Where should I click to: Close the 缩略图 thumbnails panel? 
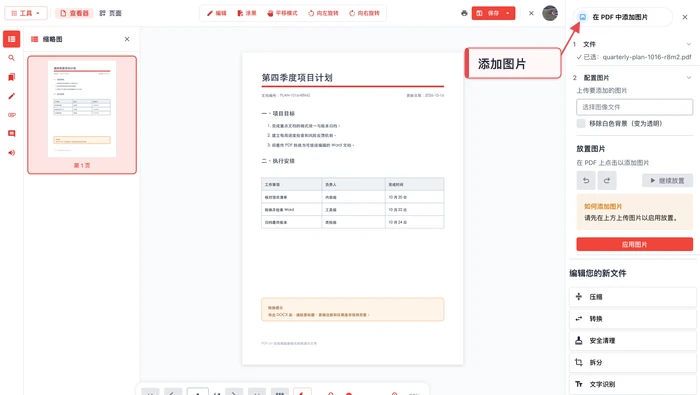click(x=127, y=39)
